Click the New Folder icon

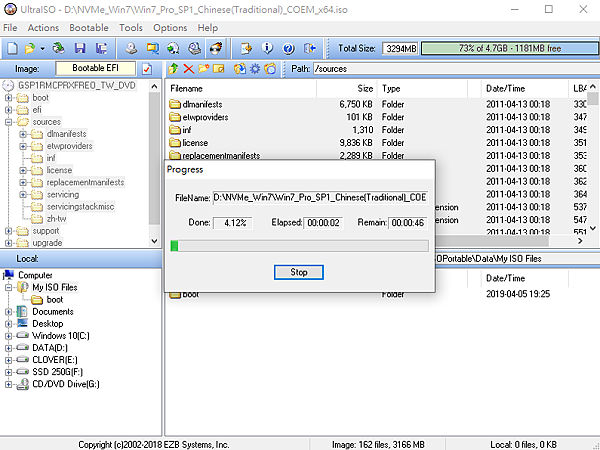(x=204, y=69)
